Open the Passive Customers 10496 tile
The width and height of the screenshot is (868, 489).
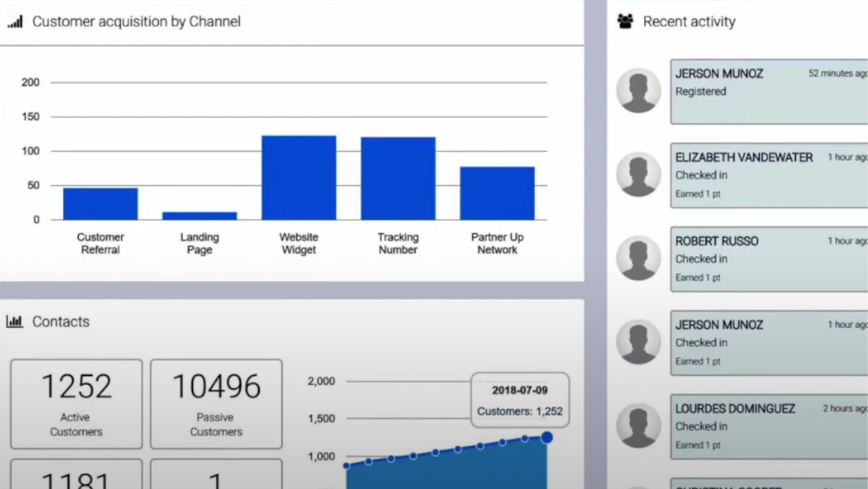click(x=216, y=404)
